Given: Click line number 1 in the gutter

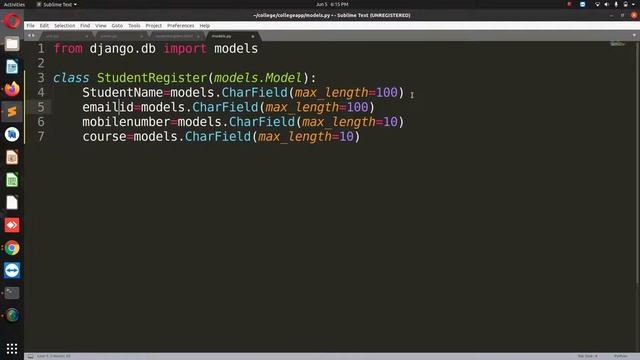Looking at the screenshot, I should pyautogui.click(x=41, y=49).
